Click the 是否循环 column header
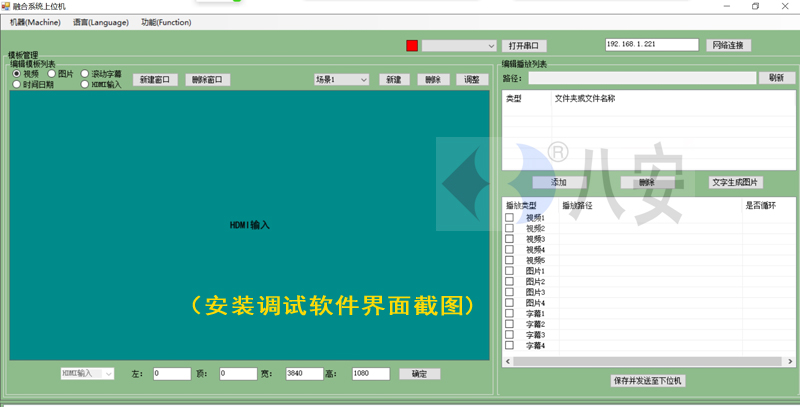This screenshot has width=800, height=407. point(760,206)
